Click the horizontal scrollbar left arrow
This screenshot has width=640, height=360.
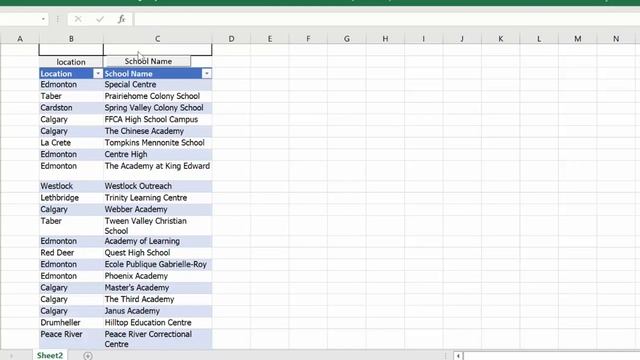tap(458, 356)
